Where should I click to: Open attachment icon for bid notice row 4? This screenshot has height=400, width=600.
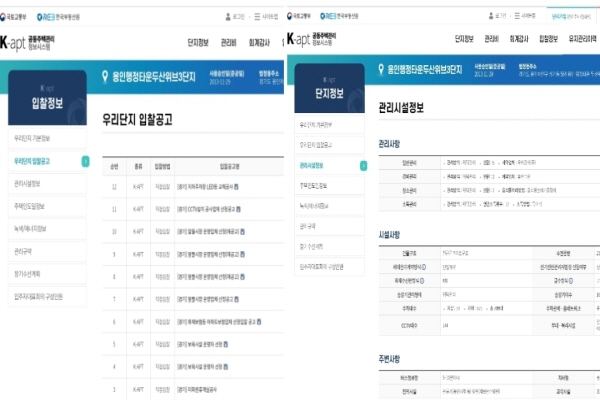point(225,367)
